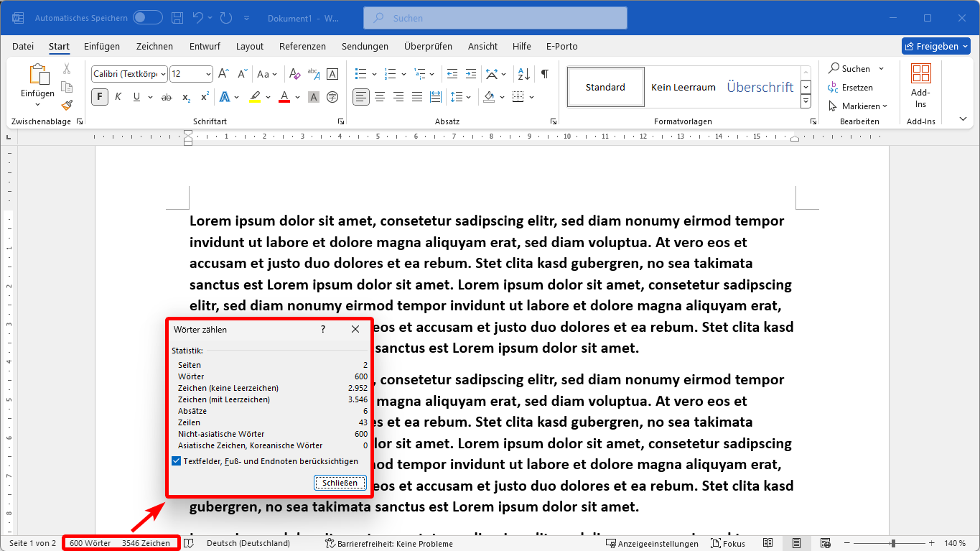Show paragraph marks with the pilcrow icon
Image resolution: width=980 pixels, height=551 pixels.
(x=545, y=74)
